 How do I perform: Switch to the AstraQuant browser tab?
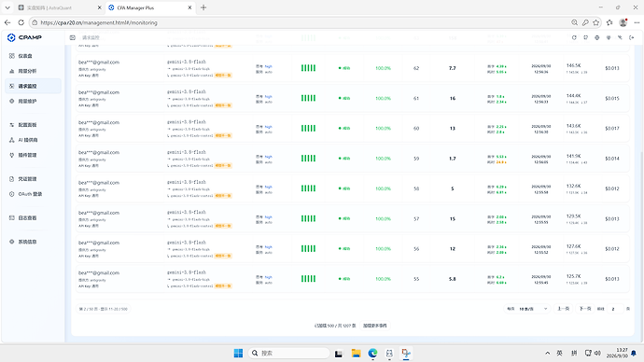point(60,7)
